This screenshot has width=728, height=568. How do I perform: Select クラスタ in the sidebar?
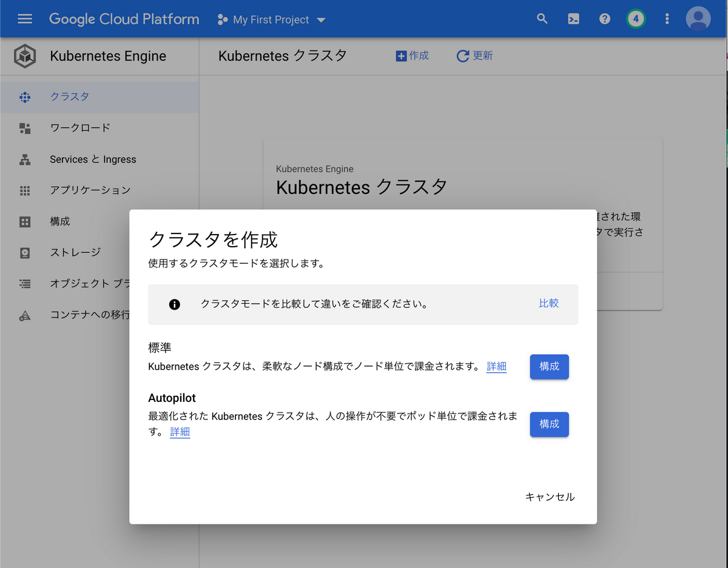coord(99,97)
